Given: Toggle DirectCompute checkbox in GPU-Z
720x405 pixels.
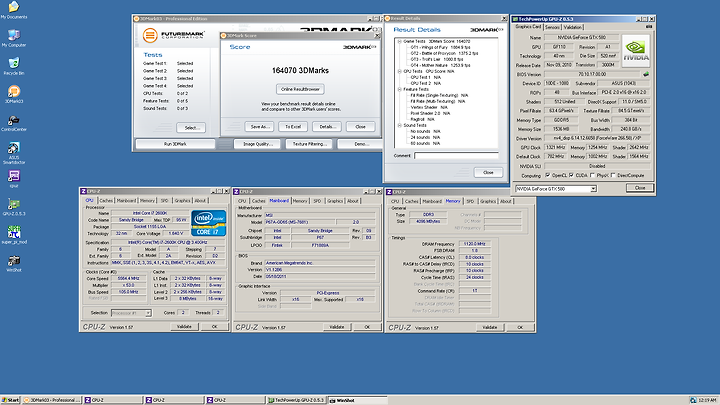Looking at the screenshot, I should point(613,175).
